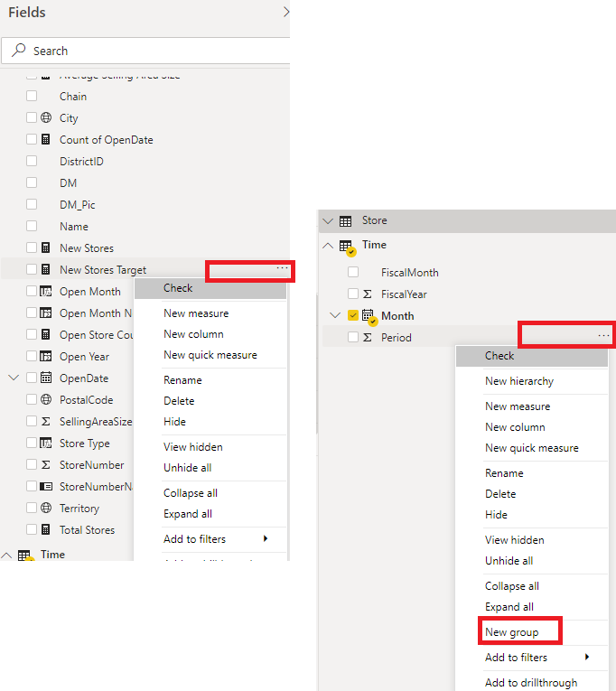Select New hierarchy in Period context menu

519,381
